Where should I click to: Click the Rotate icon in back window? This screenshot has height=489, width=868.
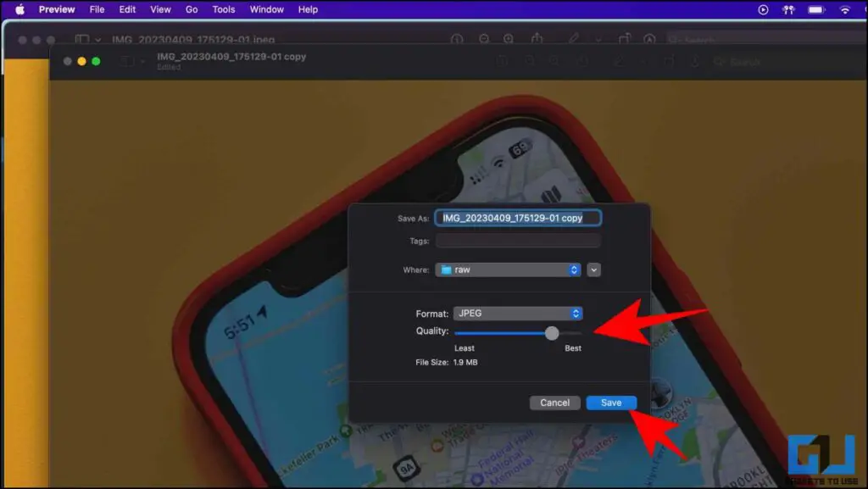pos(625,39)
